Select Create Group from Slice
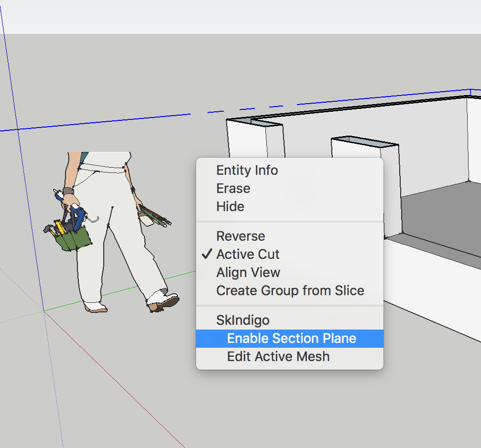This screenshot has width=481, height=448. 290,290
